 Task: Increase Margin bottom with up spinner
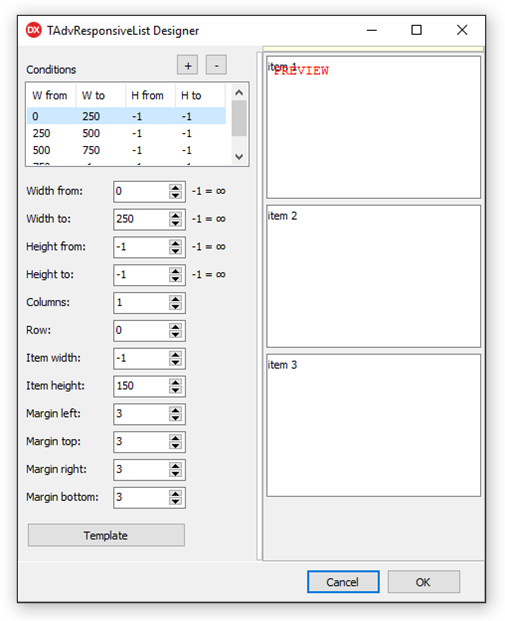pos(175,493)
